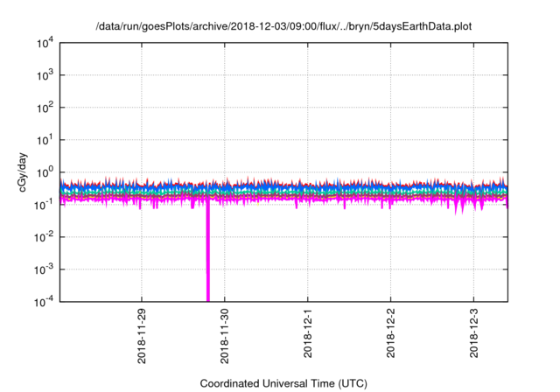Click the plot title file path
Image resolution: width=560 pixels, height=392 pixels.
[283, 26]
